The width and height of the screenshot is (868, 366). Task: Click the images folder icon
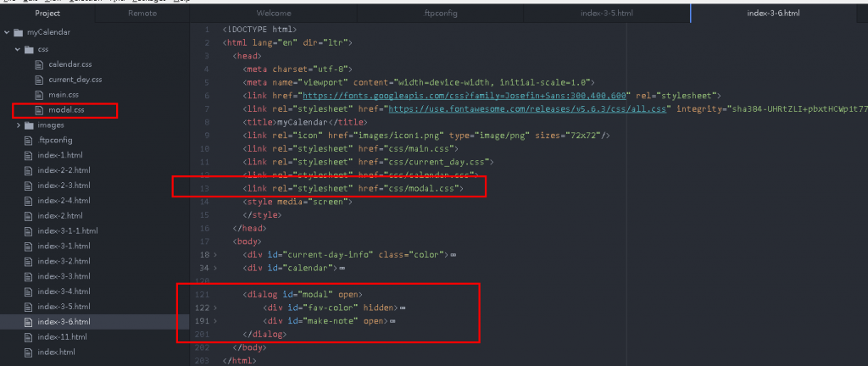tap(29, 125)
